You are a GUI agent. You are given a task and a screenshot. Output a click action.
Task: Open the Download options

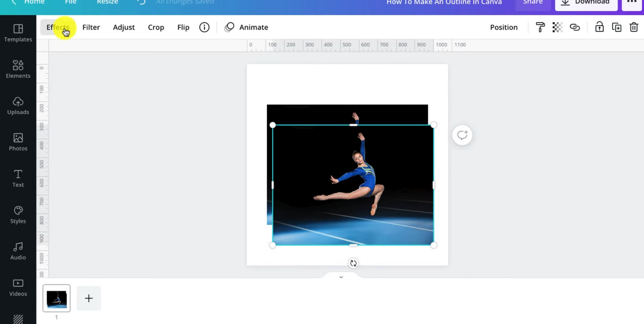586,3
